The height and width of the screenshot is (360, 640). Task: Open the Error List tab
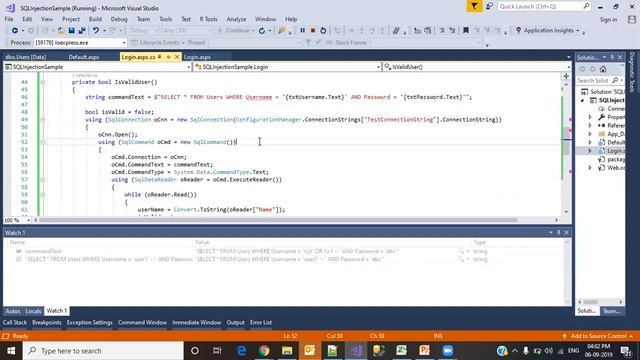point(261,322)
